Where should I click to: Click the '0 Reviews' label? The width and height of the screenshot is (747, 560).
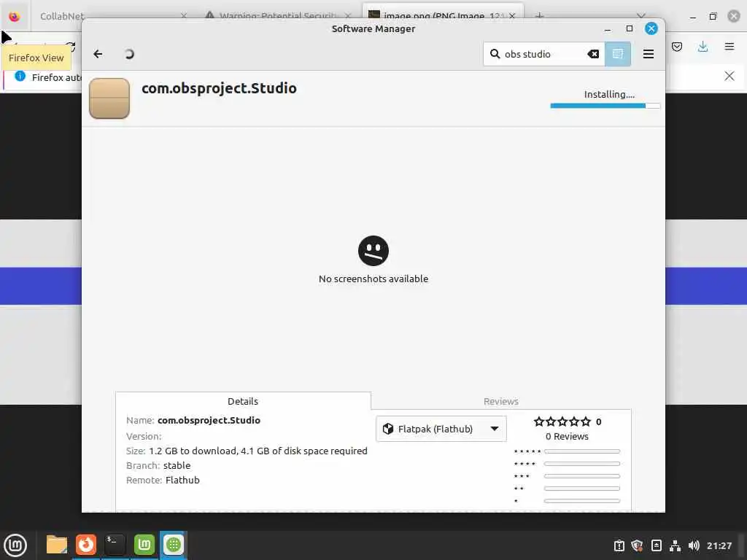click(567, 436)
